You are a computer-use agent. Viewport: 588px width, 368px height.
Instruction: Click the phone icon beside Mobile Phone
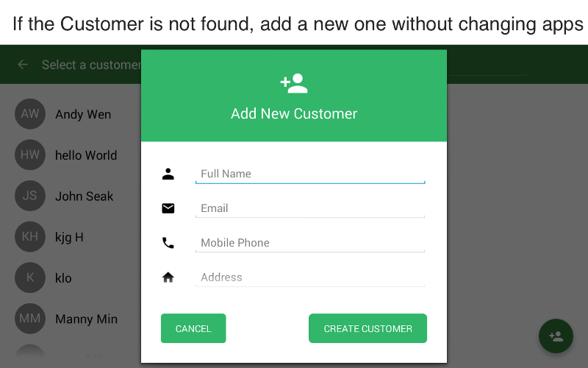point(168,243)
